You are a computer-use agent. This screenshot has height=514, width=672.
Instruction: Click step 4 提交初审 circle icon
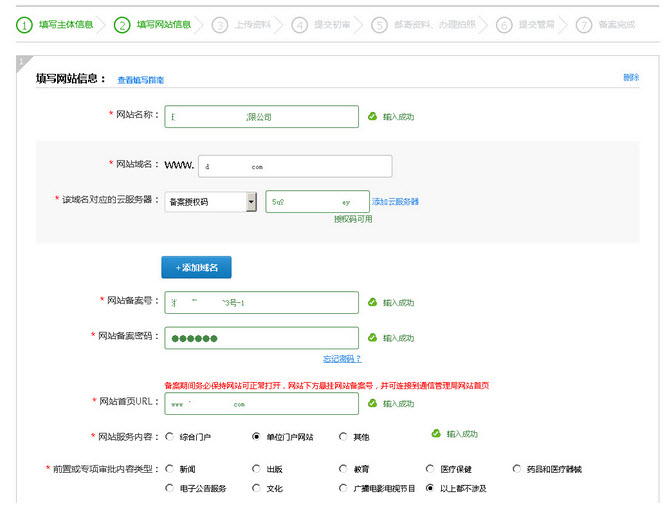coord(299,25)
